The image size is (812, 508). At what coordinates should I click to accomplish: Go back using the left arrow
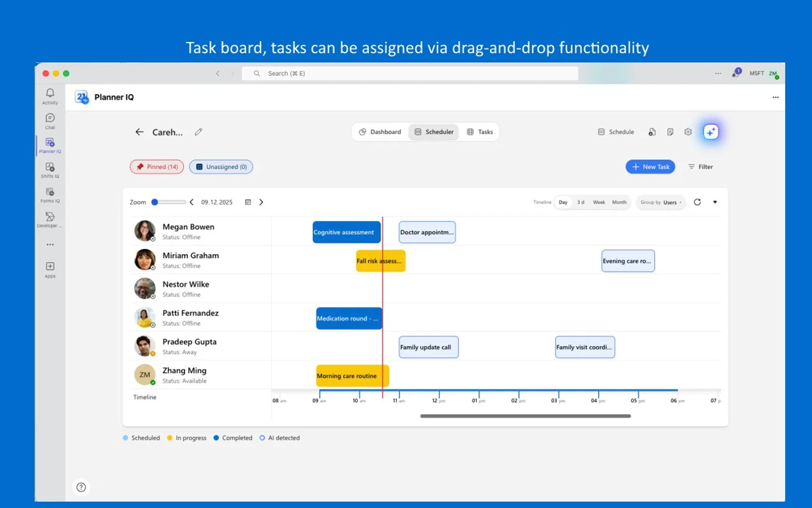pyautogui.click(x=139, y=132)
